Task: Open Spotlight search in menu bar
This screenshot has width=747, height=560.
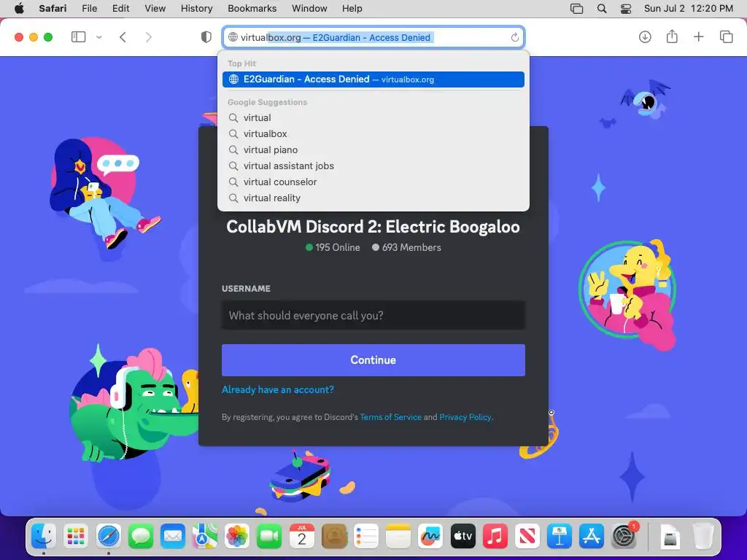Action: click(x=602, y=9)
